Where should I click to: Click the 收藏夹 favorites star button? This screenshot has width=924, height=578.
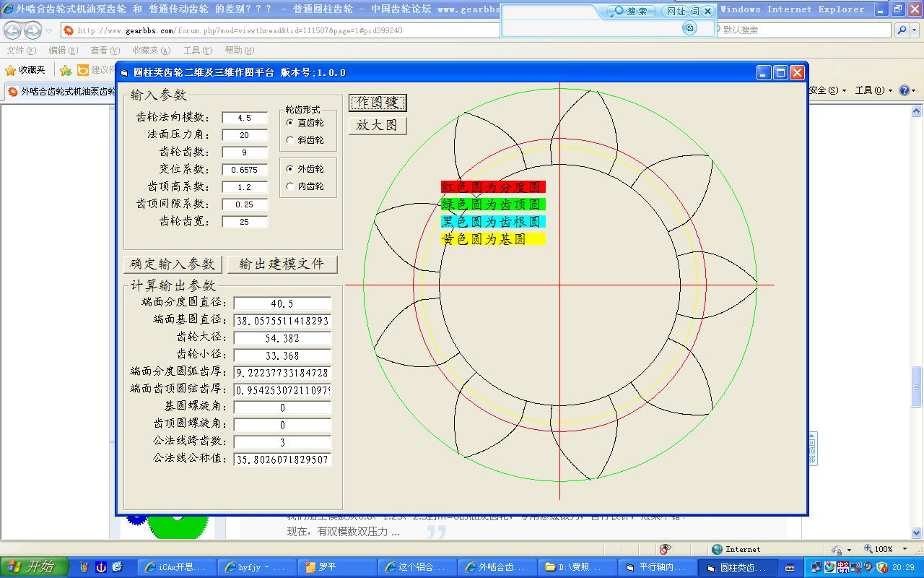click(25, 70)
